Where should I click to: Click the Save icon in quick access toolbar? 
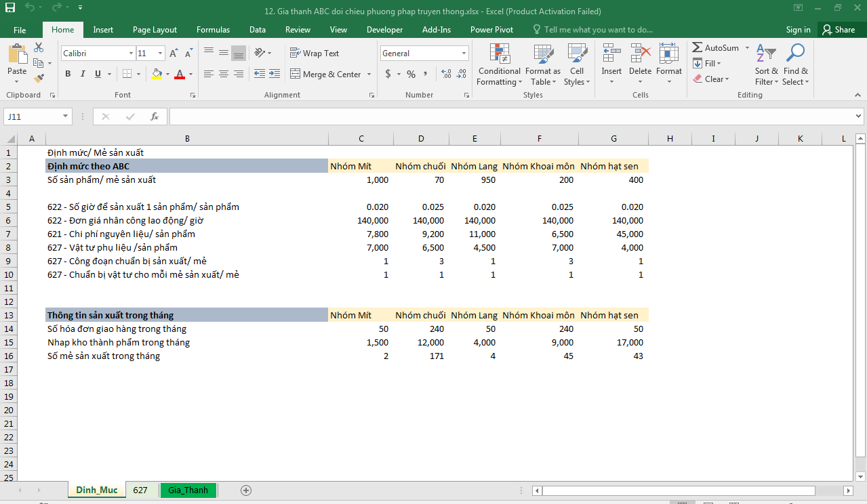(10, 8)
